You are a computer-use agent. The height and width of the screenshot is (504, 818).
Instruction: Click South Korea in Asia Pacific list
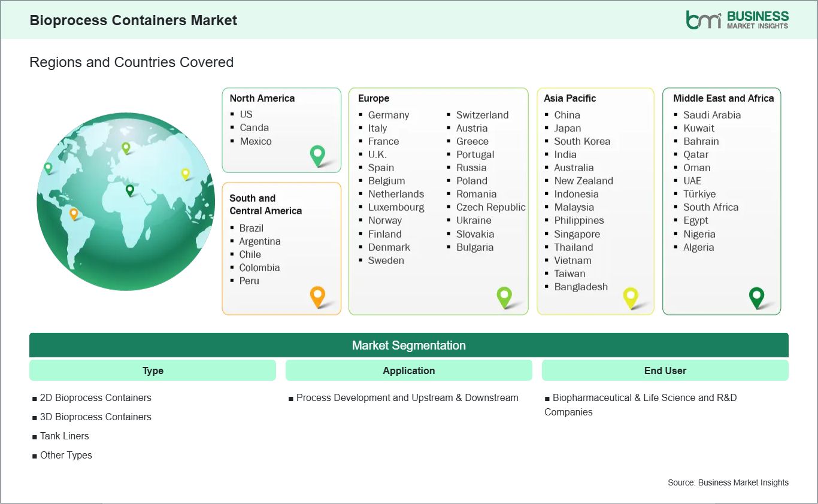coord(582,141)
